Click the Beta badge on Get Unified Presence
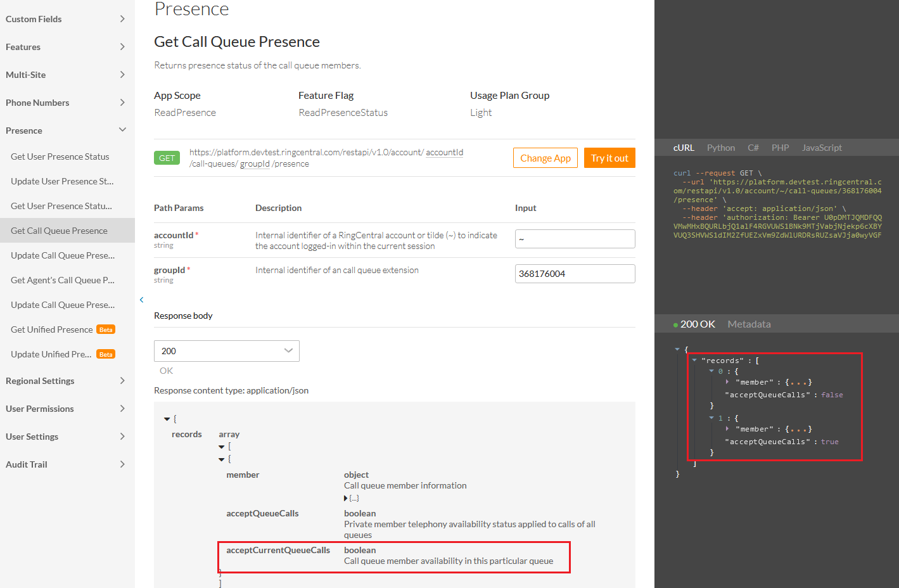The height and width of the screenshot is (588, 899). click(x=106, y=329)
